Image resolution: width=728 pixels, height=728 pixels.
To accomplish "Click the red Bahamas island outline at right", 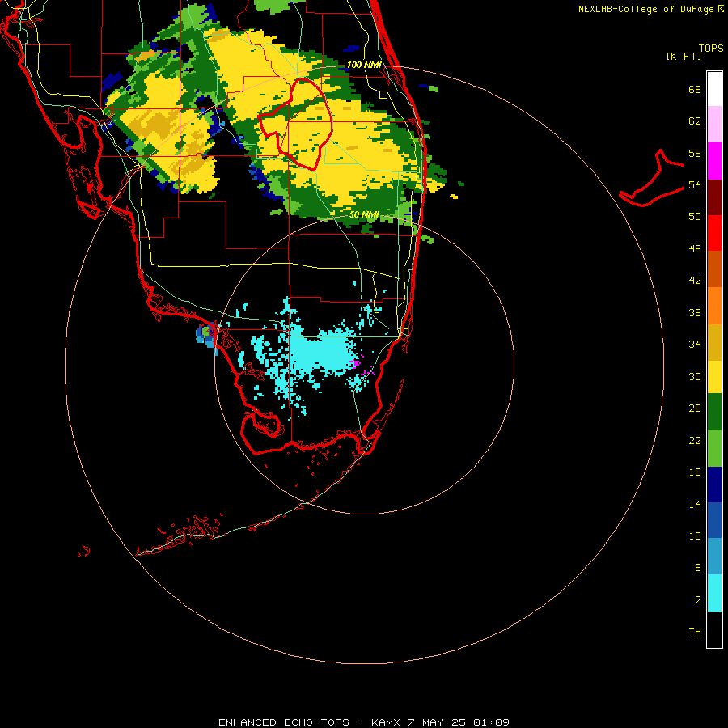I will click(652, 179).
